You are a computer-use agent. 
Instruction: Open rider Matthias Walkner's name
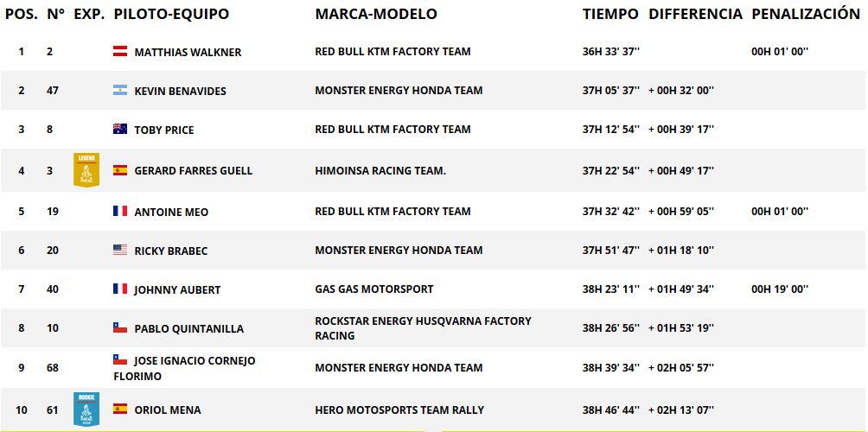188,53
